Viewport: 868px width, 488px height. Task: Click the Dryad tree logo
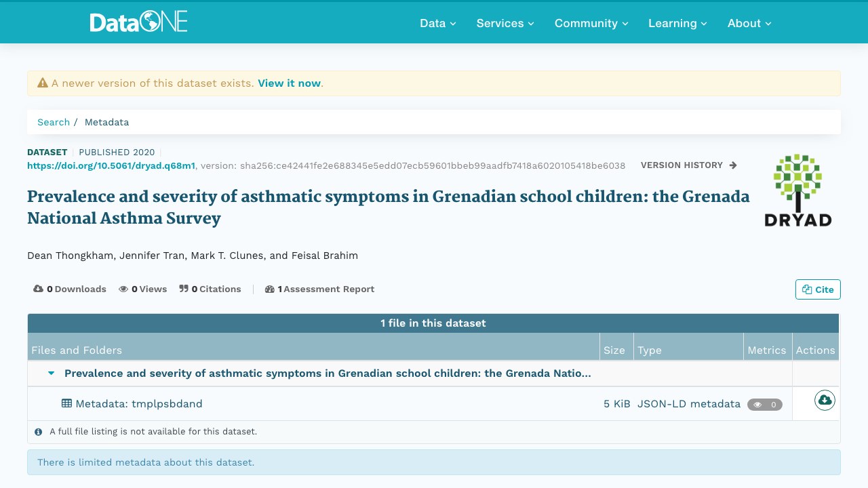point(797,190)
